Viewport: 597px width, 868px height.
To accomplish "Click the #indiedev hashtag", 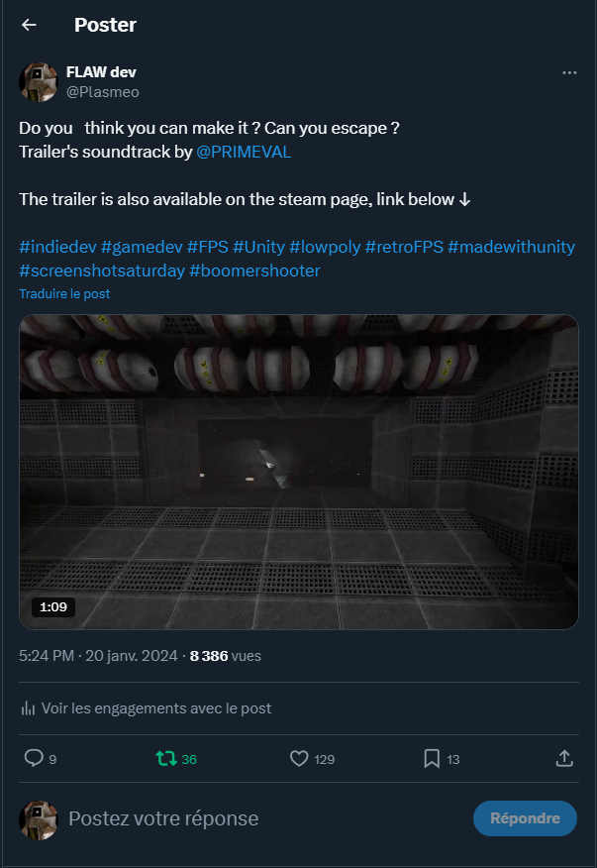I will [x=56, y=247].
